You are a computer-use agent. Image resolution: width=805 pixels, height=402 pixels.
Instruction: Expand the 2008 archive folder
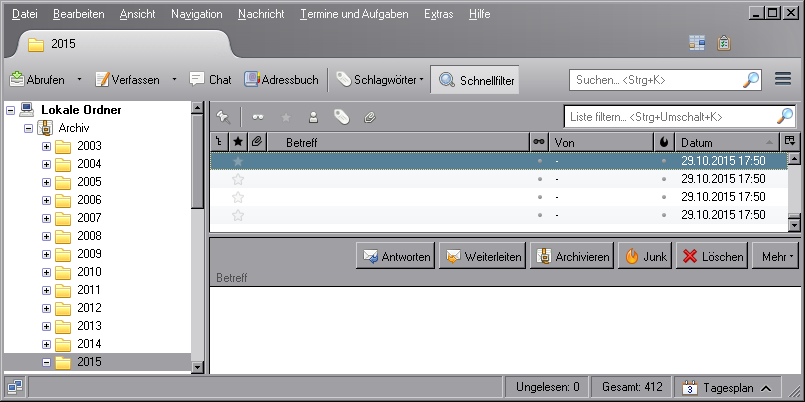tap(46, 236)
